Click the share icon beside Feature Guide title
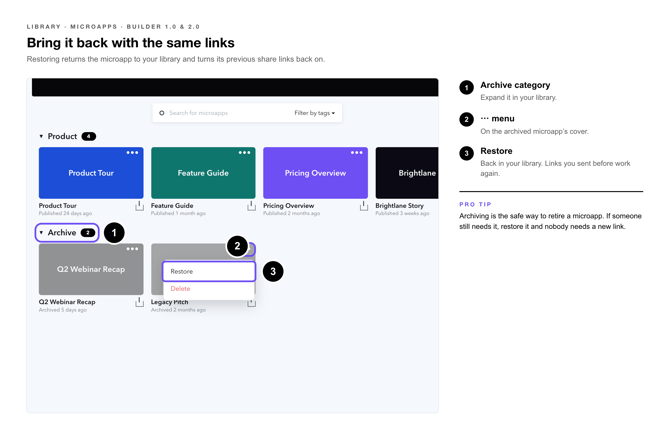The width and height of the screenshot is (670, 430). coord(252,206)
